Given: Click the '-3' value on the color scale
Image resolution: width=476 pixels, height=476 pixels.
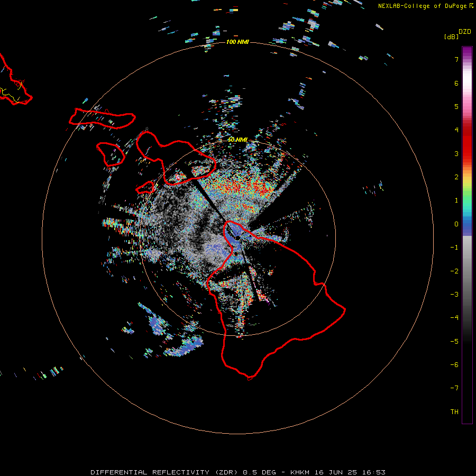Looking at the screenshot, I should pos(454,295).
